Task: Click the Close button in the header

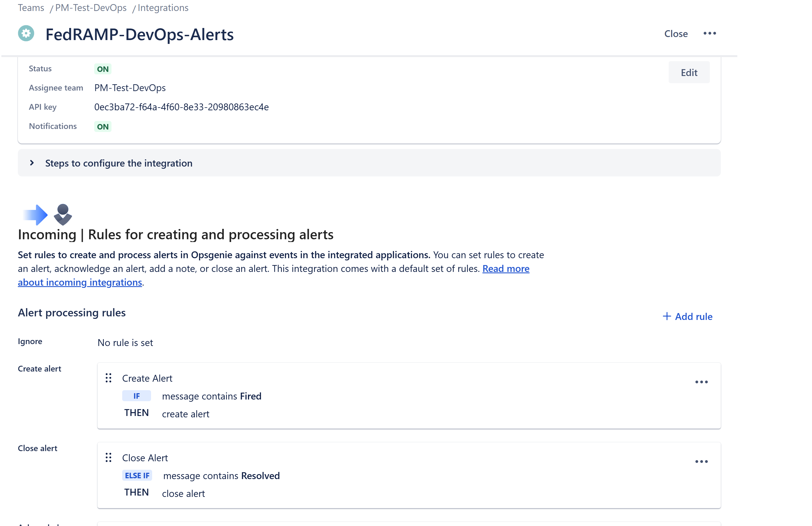Action: pos(676,33)
